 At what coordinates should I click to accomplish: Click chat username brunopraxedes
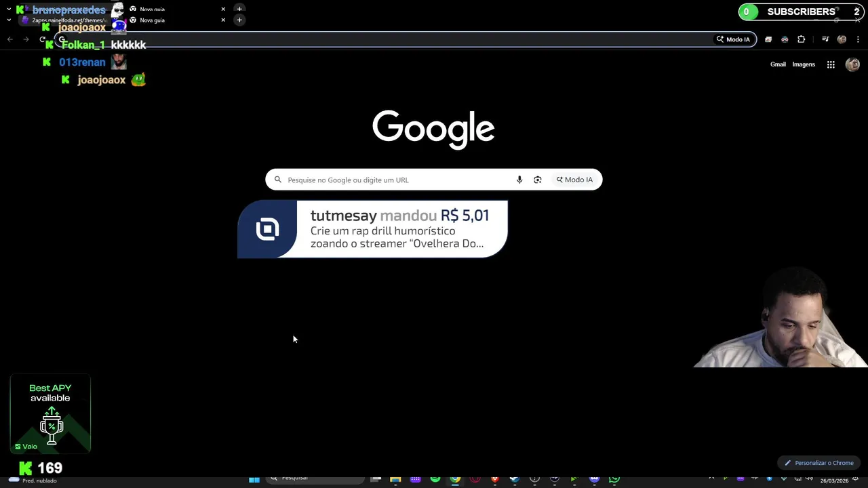[x=69, y=10]
